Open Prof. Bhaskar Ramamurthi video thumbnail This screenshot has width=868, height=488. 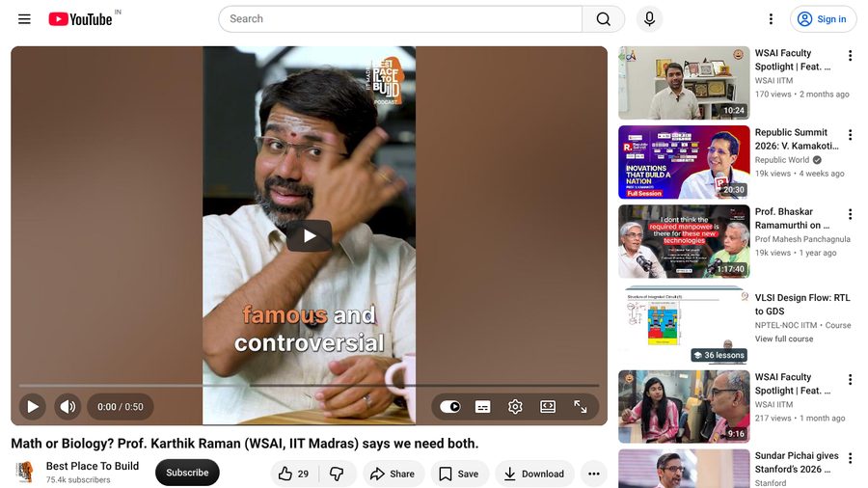point(684,241)
